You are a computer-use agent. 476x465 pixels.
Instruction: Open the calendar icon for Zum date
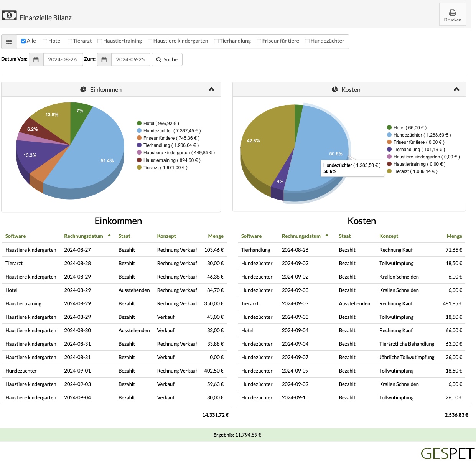click(104, 59)
